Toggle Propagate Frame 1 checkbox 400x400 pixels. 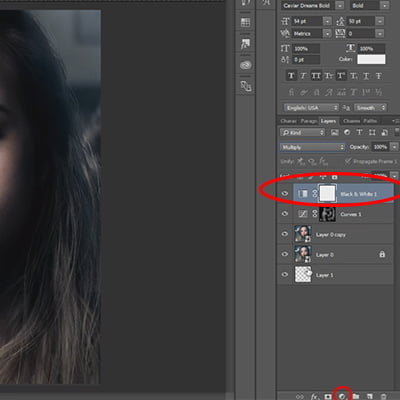click(348, 161)
